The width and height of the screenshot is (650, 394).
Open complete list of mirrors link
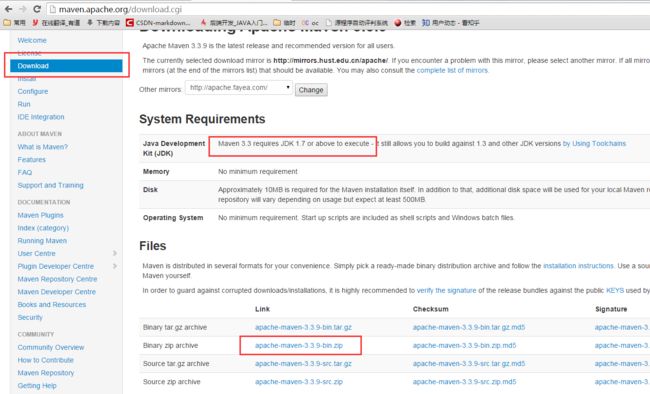[x=452, y=71]
